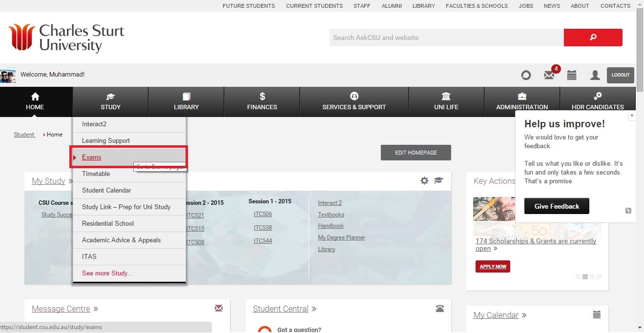Viewport: 644px width, 333px height.
Task: Click the STAFF link in the top bar
Action: pos(362,6)
